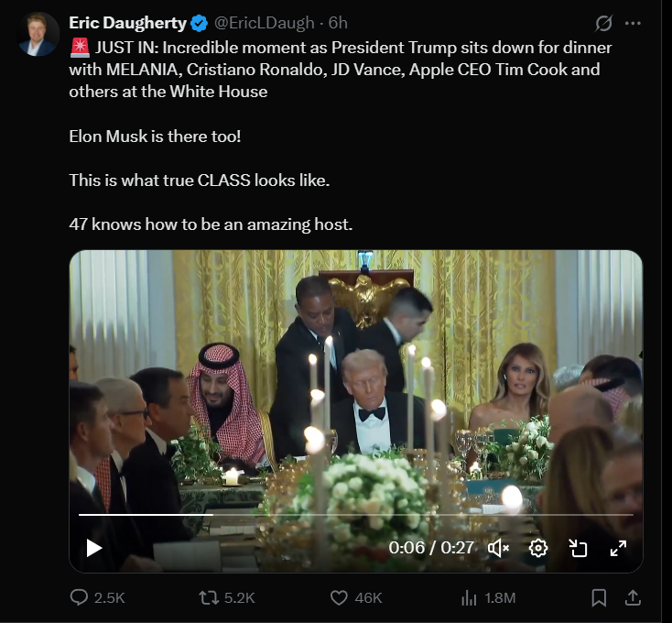Expand the video to fullscreen

point(618,548)
